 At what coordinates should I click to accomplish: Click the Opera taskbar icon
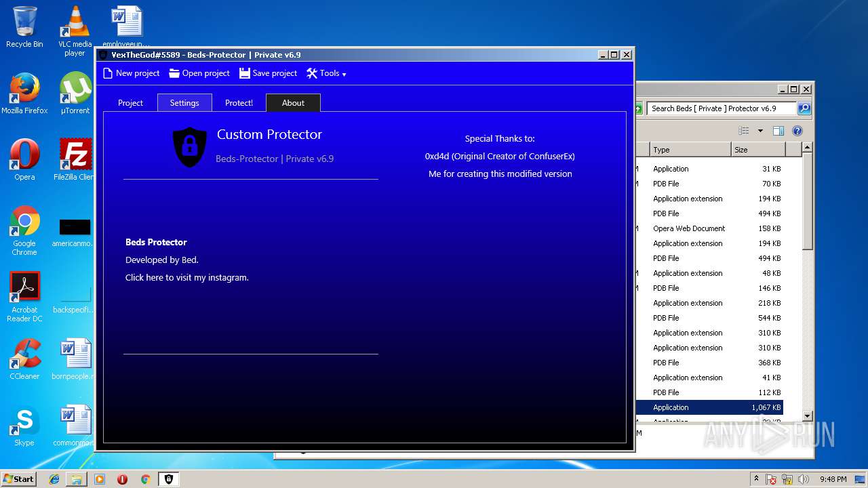123,479
